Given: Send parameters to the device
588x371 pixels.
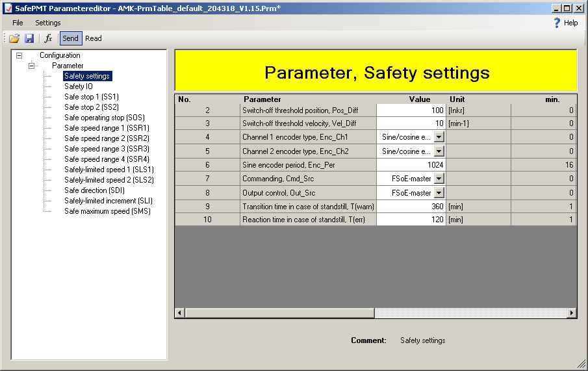Looking at the screenshot, I should [70, 38].
